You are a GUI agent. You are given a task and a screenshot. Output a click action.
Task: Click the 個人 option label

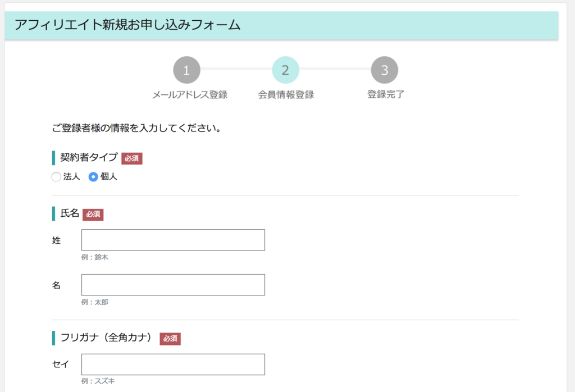tap(108, 177)
